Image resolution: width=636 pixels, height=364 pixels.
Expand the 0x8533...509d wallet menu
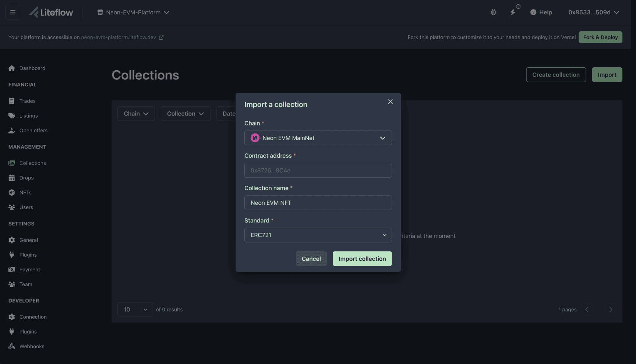(x=594, y=12)
